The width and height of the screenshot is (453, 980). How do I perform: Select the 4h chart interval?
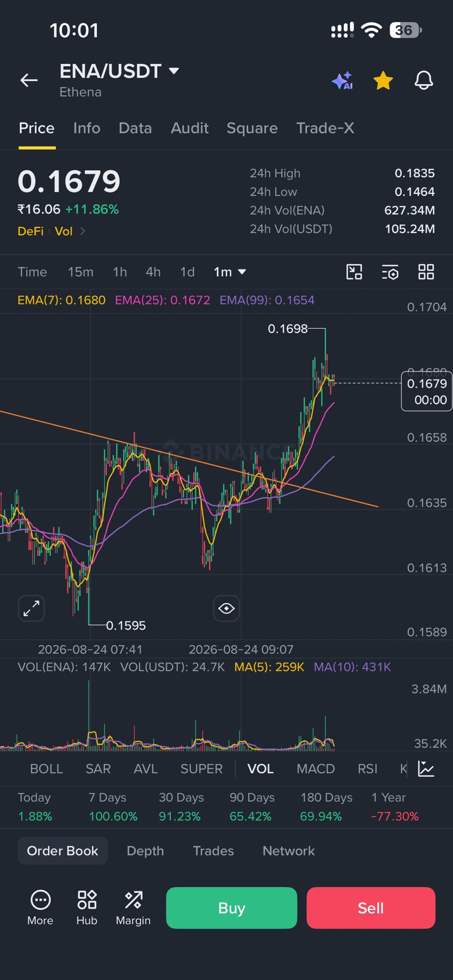pyautogui.click(x=153, y=272)
